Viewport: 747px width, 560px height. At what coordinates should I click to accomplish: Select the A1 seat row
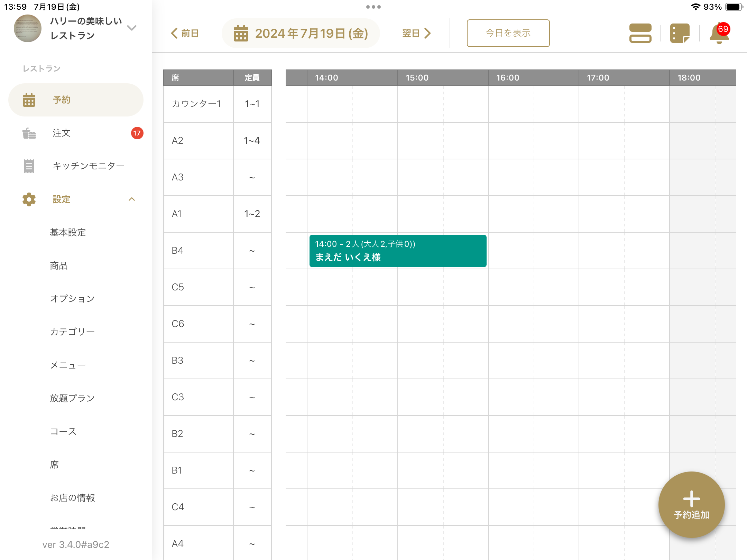(218, 214)
